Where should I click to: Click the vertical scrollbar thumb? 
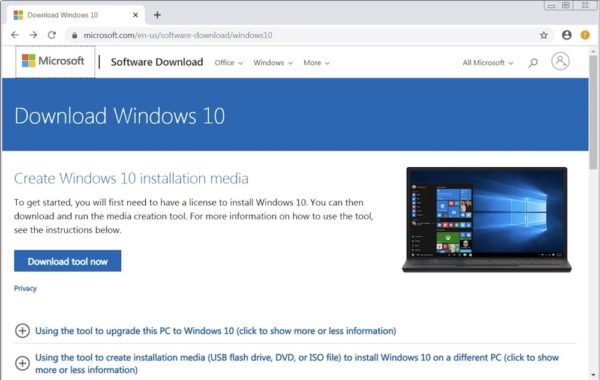tap(593, 112)
